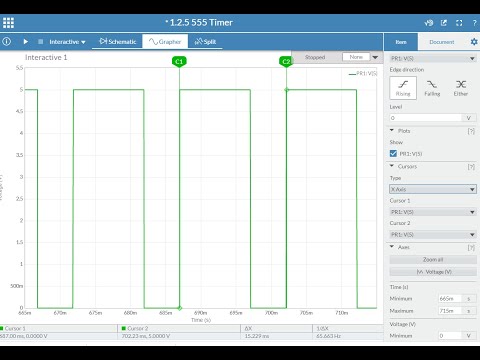Open PR1: V(5) trigger source dropdown
The image size is (480, 360).
pyautogui.click(x=433, y=59)
